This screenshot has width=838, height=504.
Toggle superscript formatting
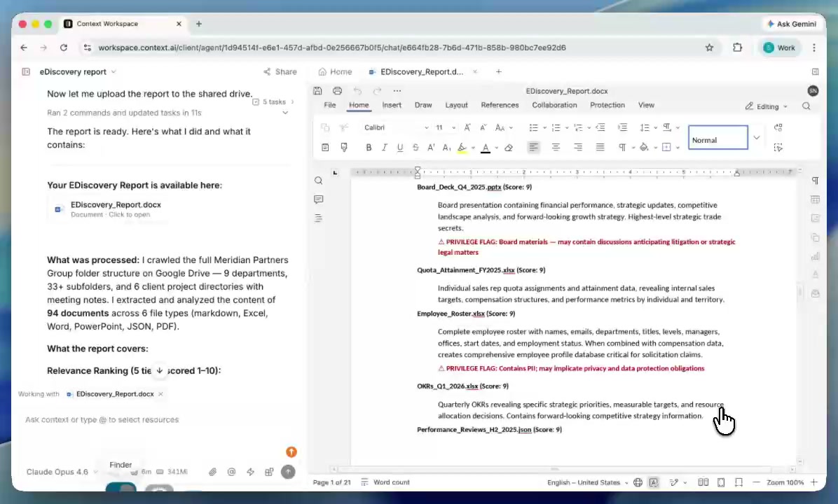pyautogui.click(x=431, y=148)
